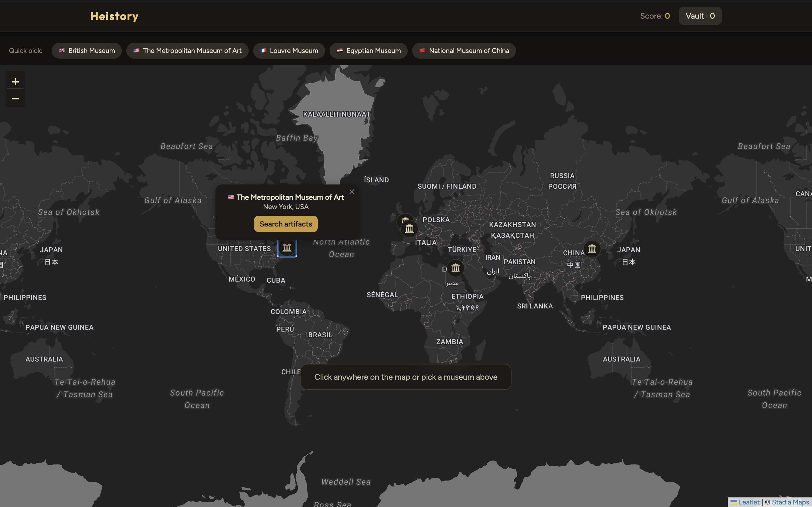This screenshot has height=507, width=812.
Task: Open the China museum marker near Beijing
Action: 592,249
